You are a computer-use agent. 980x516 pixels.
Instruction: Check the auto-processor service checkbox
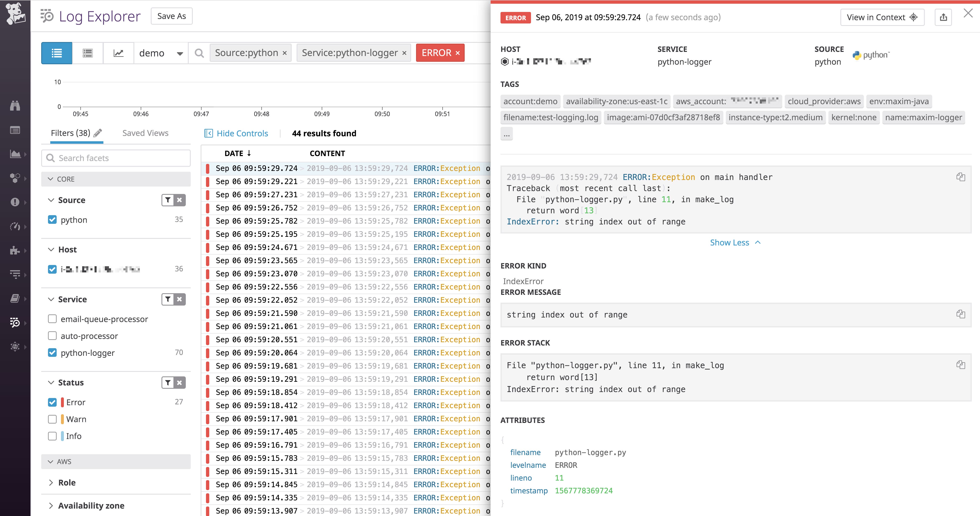[52, 335]
